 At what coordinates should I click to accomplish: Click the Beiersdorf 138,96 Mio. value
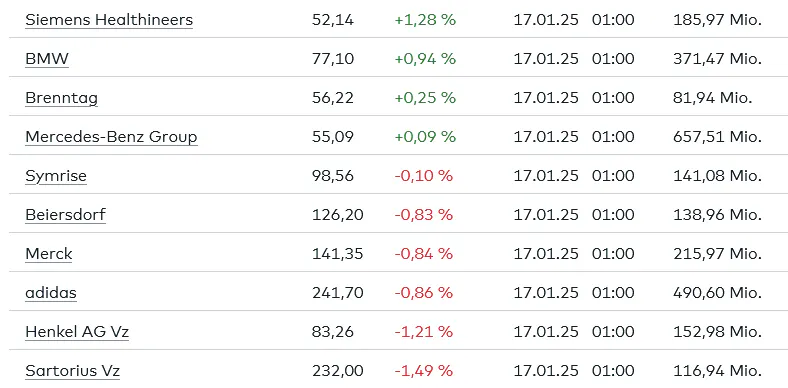[x=717, y=215]
